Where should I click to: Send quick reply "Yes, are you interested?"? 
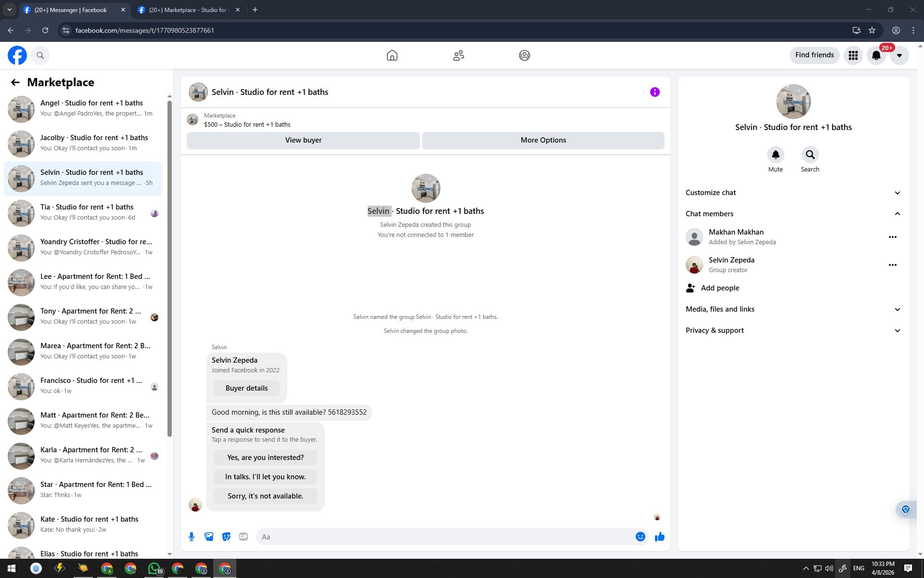click(x=265, y=458)
